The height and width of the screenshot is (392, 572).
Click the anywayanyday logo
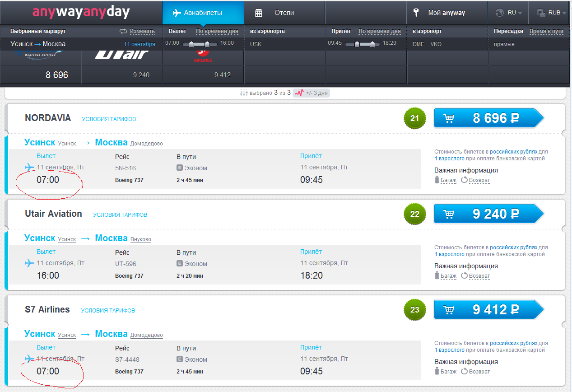81,12
